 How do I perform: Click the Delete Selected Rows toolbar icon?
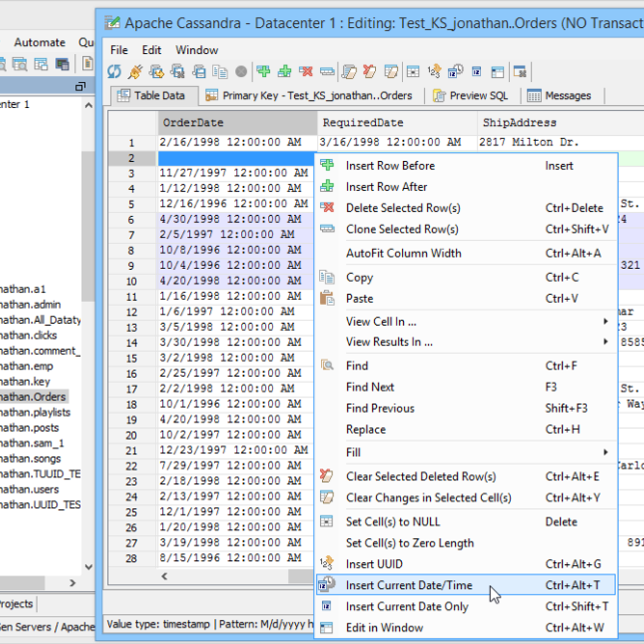pyautogui.click(x=306, y=71)
